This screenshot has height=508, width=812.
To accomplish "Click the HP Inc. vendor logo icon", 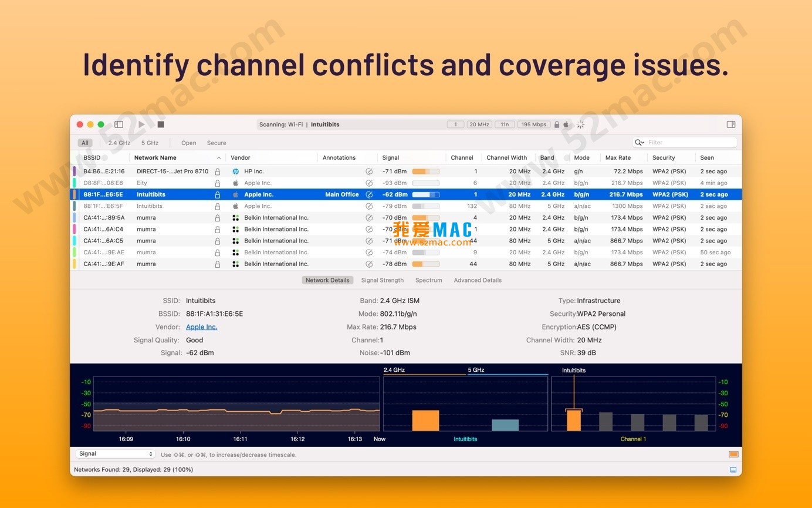I will click(235, 171).
